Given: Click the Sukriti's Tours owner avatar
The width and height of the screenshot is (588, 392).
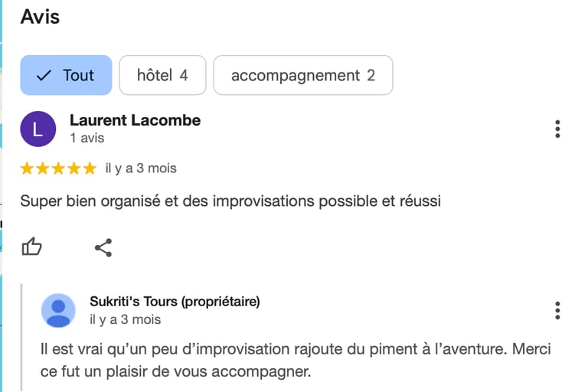Looking at the screenshot, I should click(58, 310).
